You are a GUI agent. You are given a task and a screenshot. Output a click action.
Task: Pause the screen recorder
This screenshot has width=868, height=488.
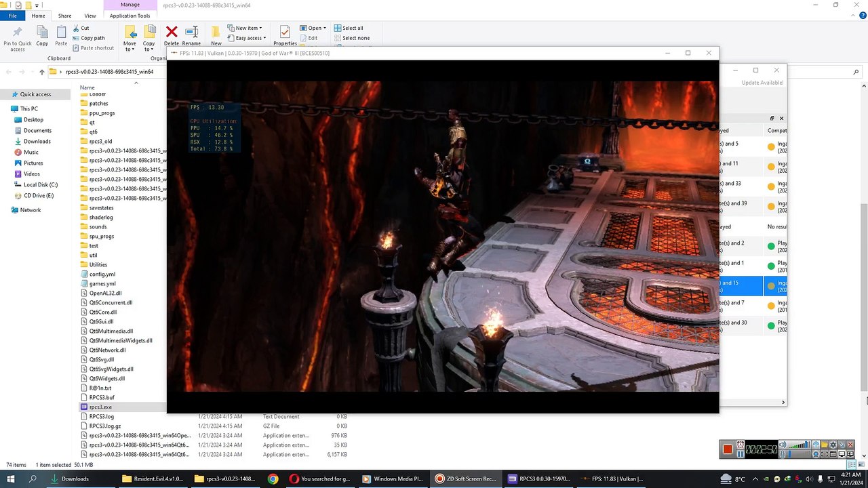tap(741, 454)
